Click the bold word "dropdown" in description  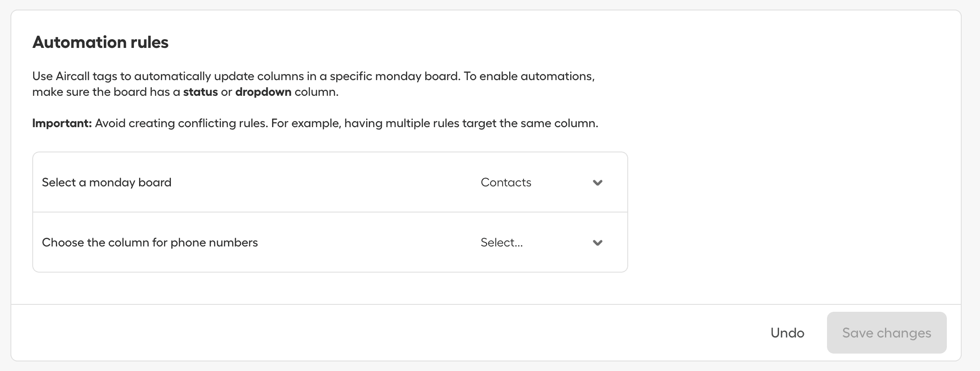coord(263,92)
